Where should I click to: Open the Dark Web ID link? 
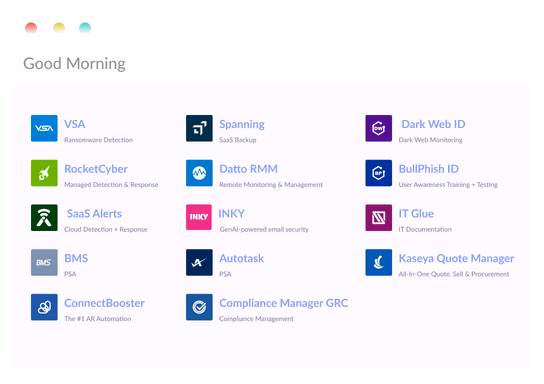[x=433, y=124]
